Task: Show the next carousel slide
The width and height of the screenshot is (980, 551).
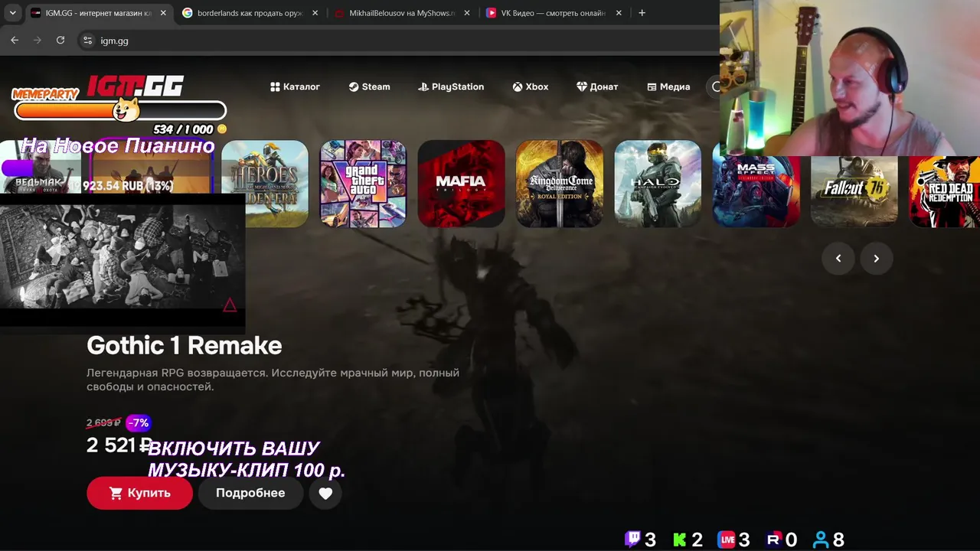Action: (x=877, y=258)
